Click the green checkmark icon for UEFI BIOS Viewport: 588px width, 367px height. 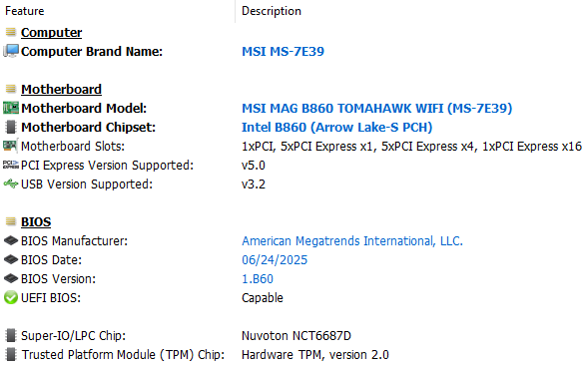tap(11, 298)
